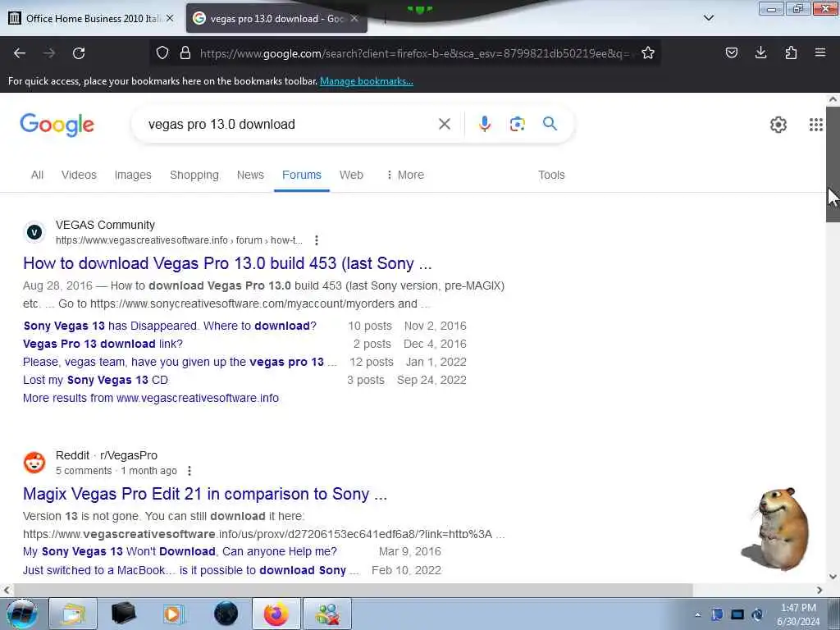Click the horizontal scrollbar thumb
The width and height of the screenshot is (840, 630).
354,590
